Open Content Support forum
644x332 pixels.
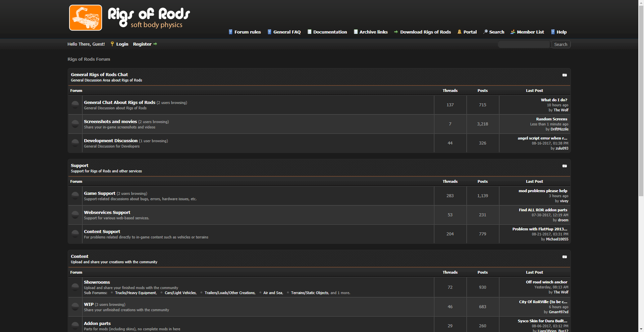[x=102, y=231]
